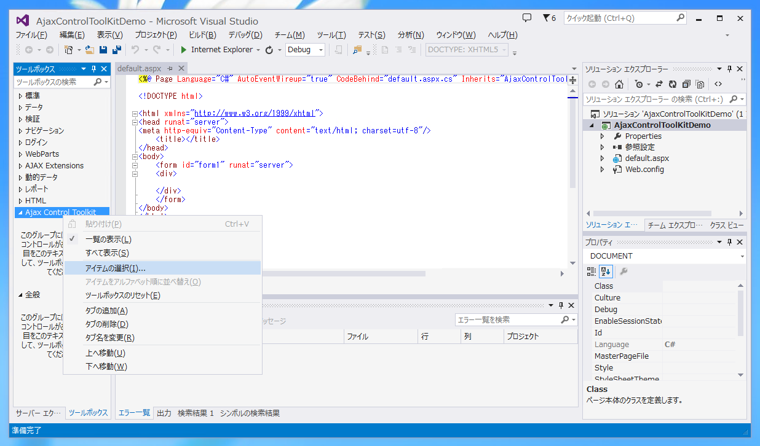The image size is (760, 446).
Task: Open the ファイル(F) menu
Action: tap(32, 35)
